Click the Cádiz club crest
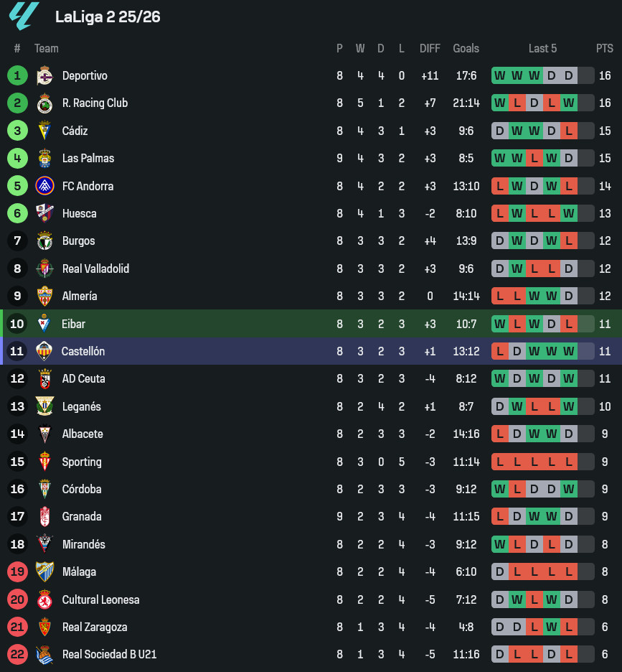 44,131
